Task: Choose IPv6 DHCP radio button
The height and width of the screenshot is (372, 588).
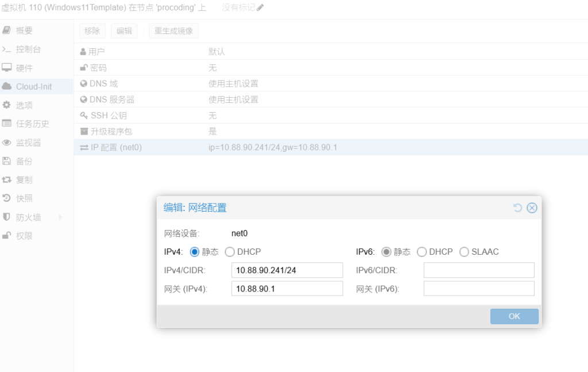Action: coord(421,252)
